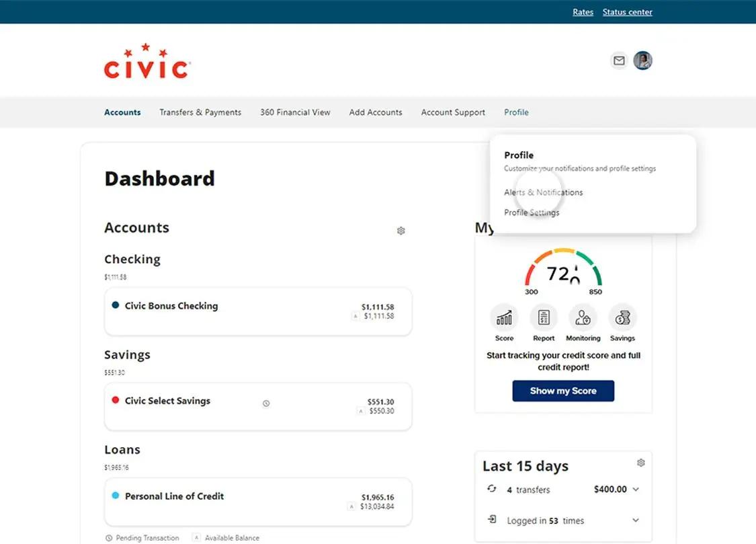
Task: Expand the transfers amount chevron
Action: [634, 490]
